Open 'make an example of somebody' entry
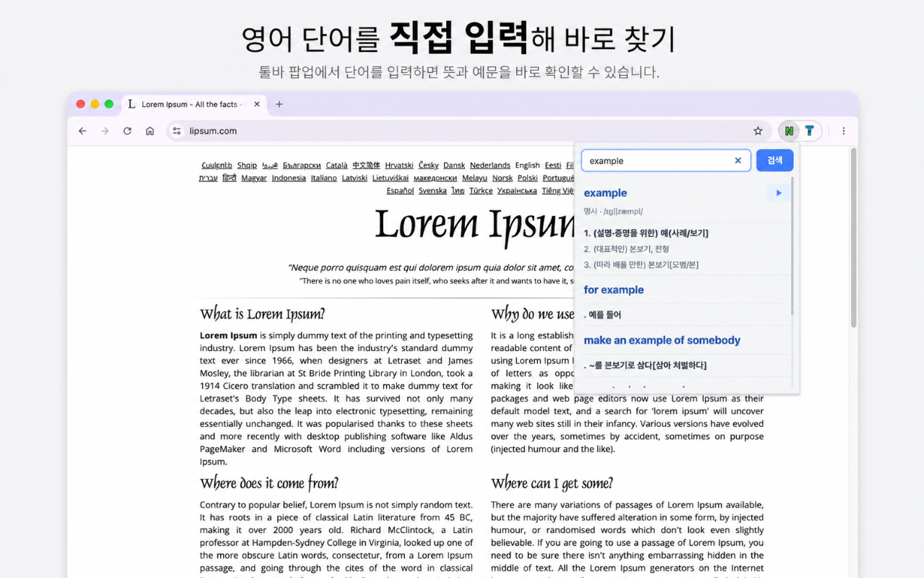Screen dimensions: 924x578 tap(662, 340)
